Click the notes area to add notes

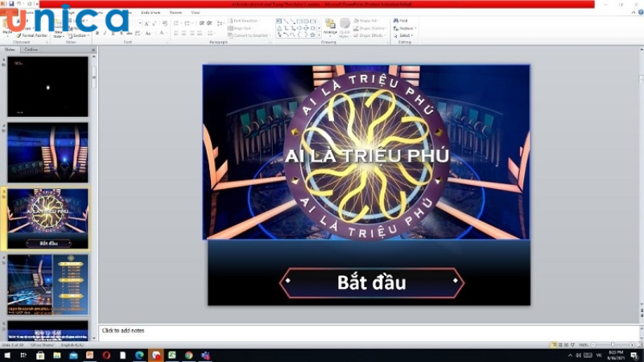322,331
